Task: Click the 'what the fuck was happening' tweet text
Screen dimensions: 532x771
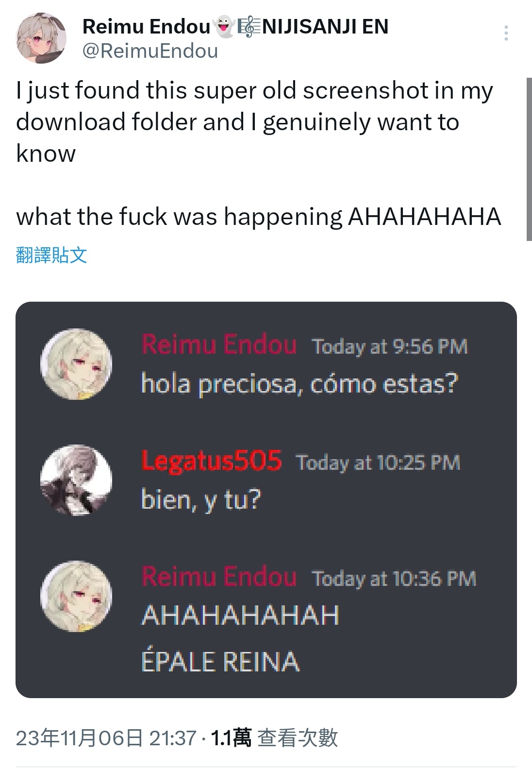Action: coord(179,217)
